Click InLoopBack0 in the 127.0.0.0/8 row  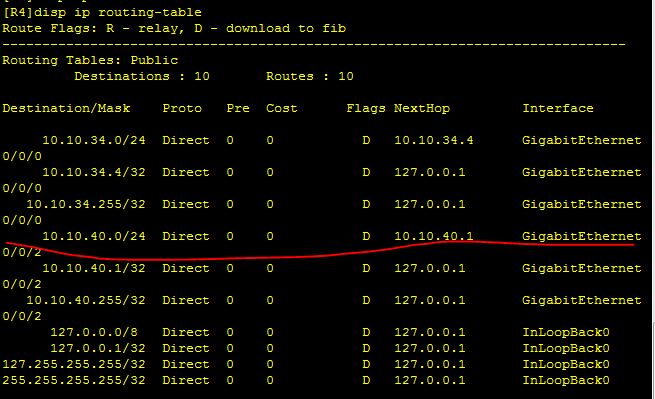tap(566, 333)
